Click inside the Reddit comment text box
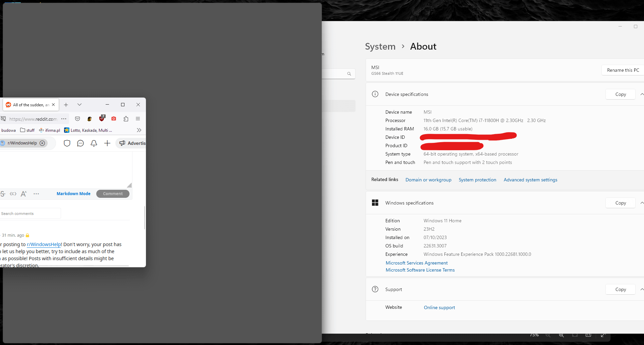The width and height of the screenshot is (644, 345). (65, 169)
